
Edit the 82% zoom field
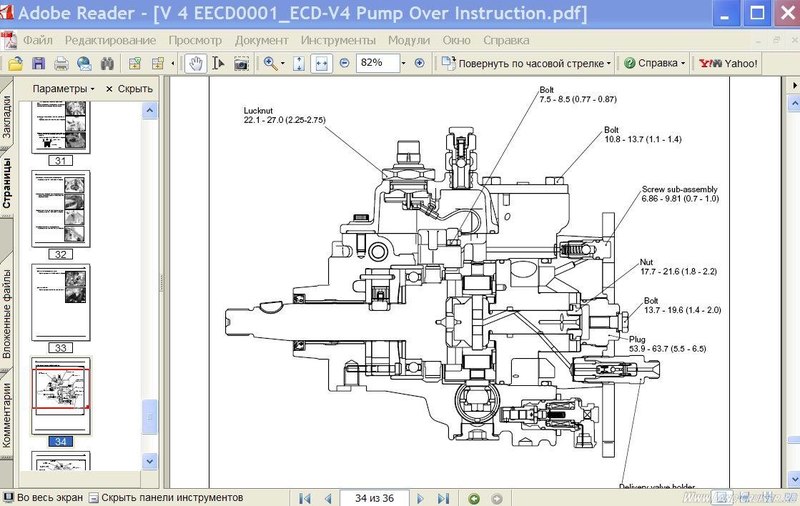pos(378,63)
